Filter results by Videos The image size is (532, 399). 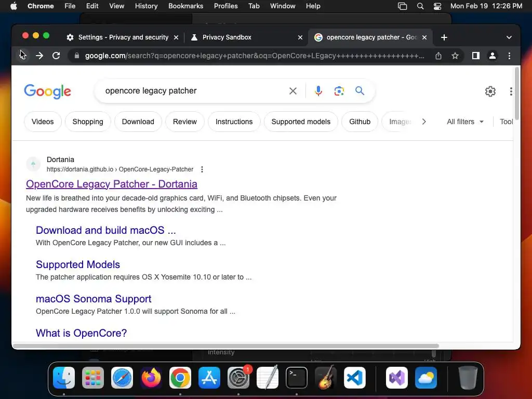(x=43, y=122)
